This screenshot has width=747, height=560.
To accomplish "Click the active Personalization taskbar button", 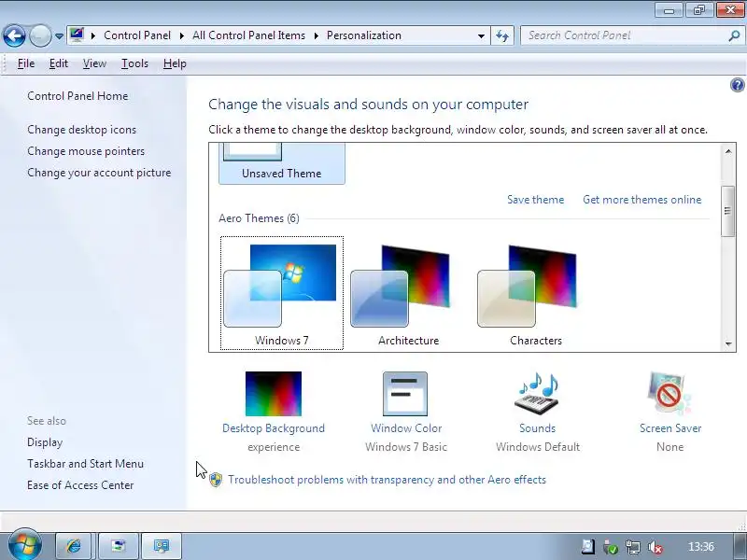I will coord(162,546).
